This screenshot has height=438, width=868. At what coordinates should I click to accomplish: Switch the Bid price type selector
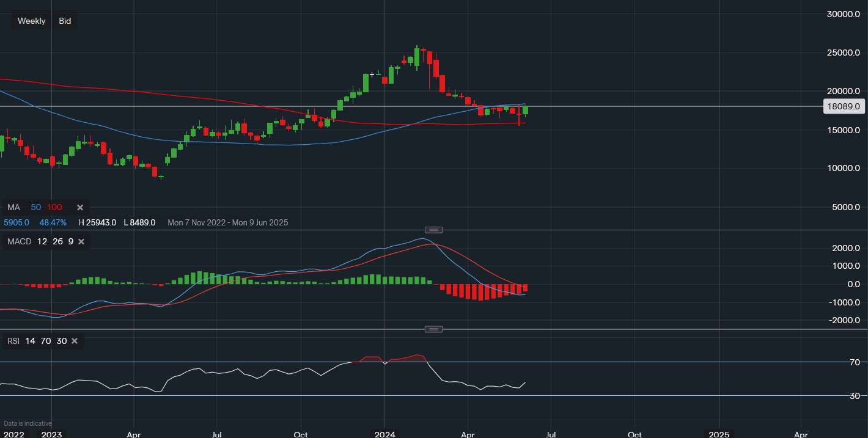pos(65,21)
